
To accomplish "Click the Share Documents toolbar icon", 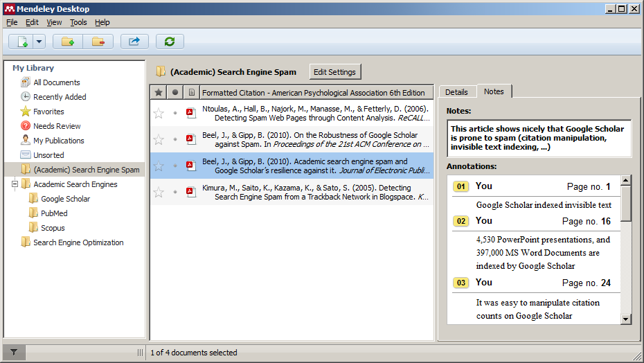I will click(134, 42).
